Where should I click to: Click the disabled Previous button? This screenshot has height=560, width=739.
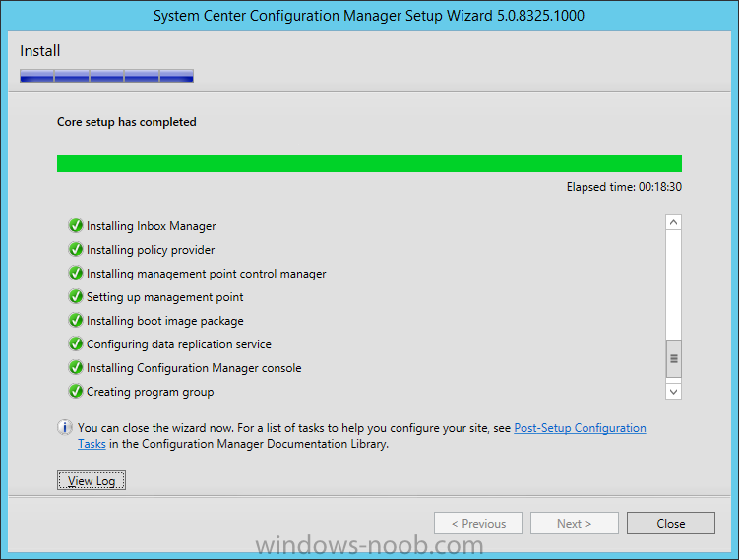point(478,524)
